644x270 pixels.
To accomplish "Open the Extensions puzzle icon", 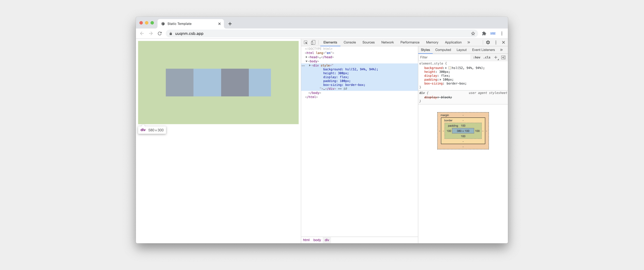I will [484, 34].
